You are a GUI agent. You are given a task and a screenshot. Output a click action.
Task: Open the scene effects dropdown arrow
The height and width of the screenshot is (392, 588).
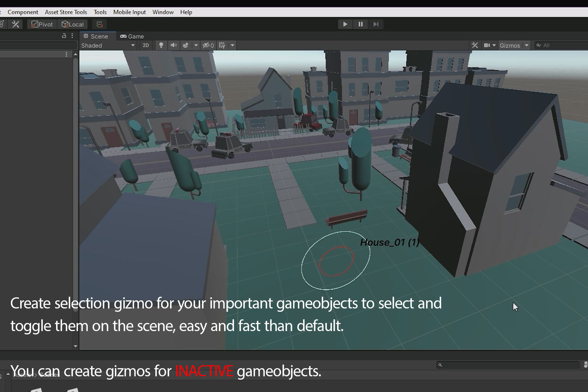[x=196, y=45]
